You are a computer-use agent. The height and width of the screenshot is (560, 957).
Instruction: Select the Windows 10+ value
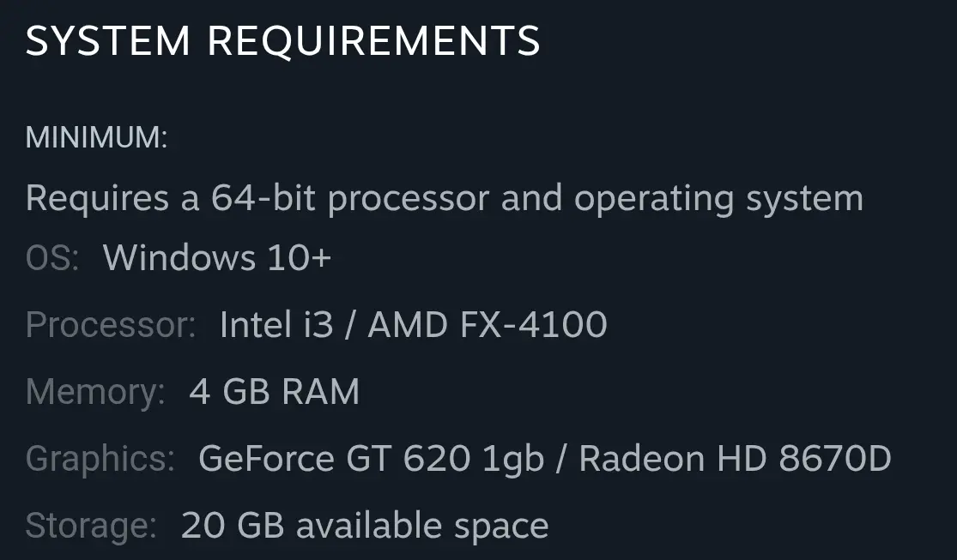click(217, 258)
